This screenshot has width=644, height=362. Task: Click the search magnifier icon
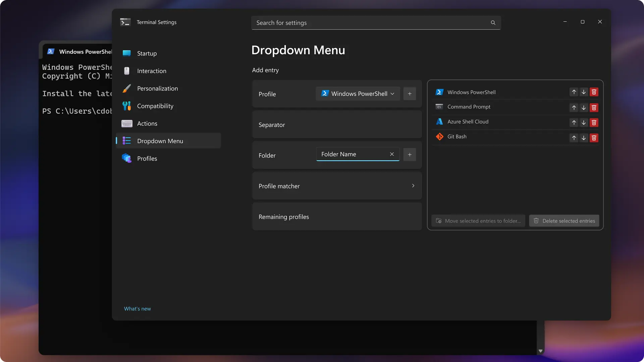(x=493, y=22)
